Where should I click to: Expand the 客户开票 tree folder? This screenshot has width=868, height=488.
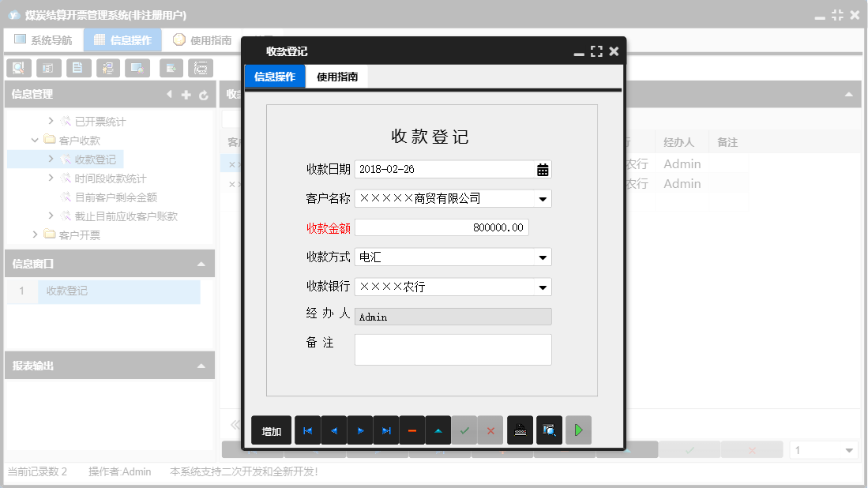35,235
